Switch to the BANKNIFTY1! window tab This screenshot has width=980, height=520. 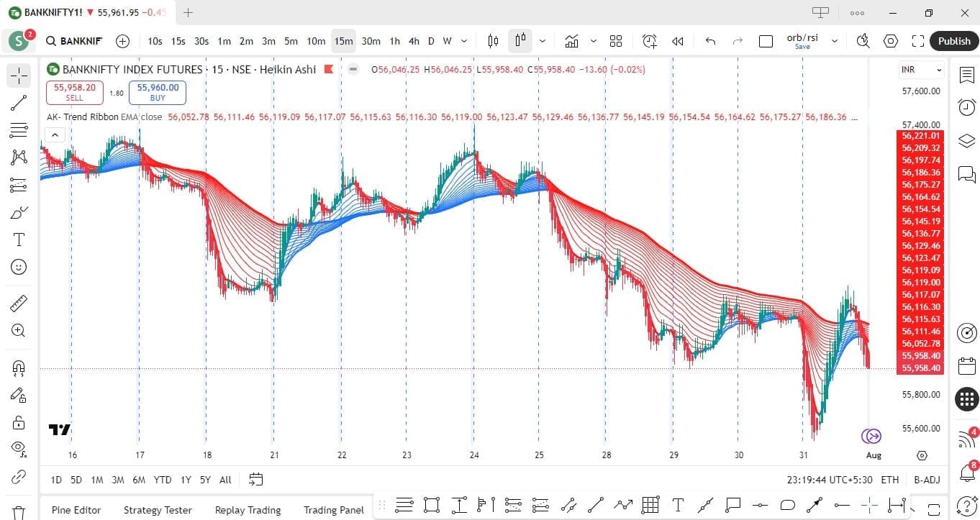(89, 12)
